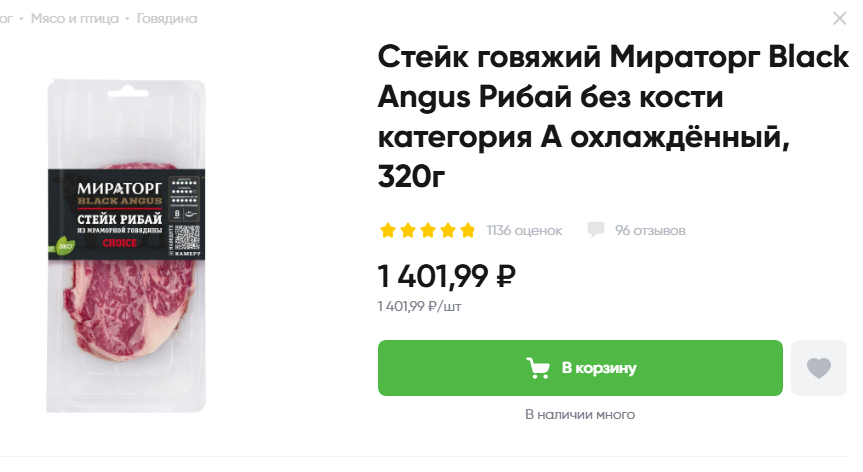This screenshot has width=863, height=472.
Task: Click the price 1 401,99 ₽
Action: point(446,276)
